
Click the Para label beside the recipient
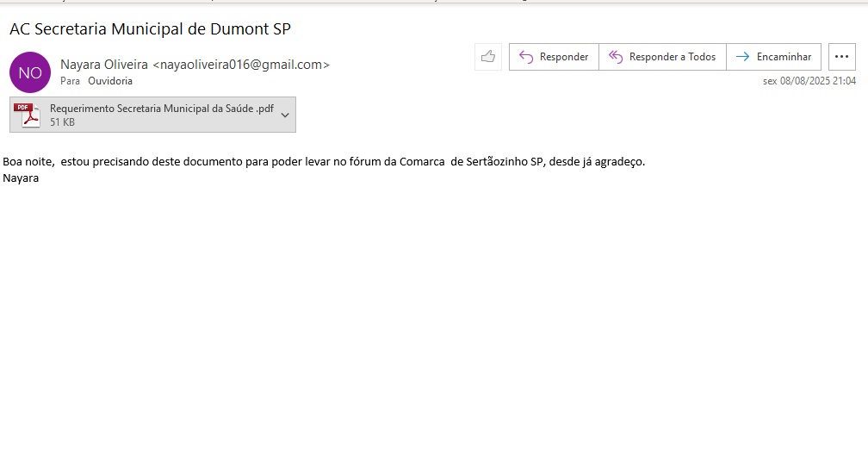(x=70, y=81)
